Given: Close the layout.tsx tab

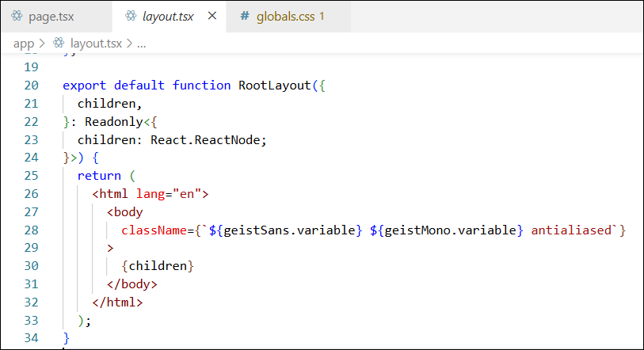Looking at the screenshot, I should click(211, 16).
